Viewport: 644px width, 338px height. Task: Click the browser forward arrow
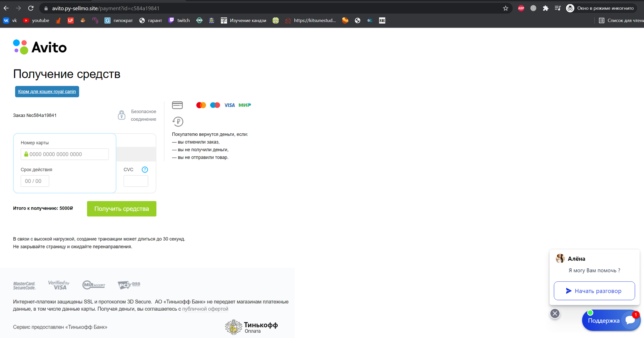coord(18,8)
